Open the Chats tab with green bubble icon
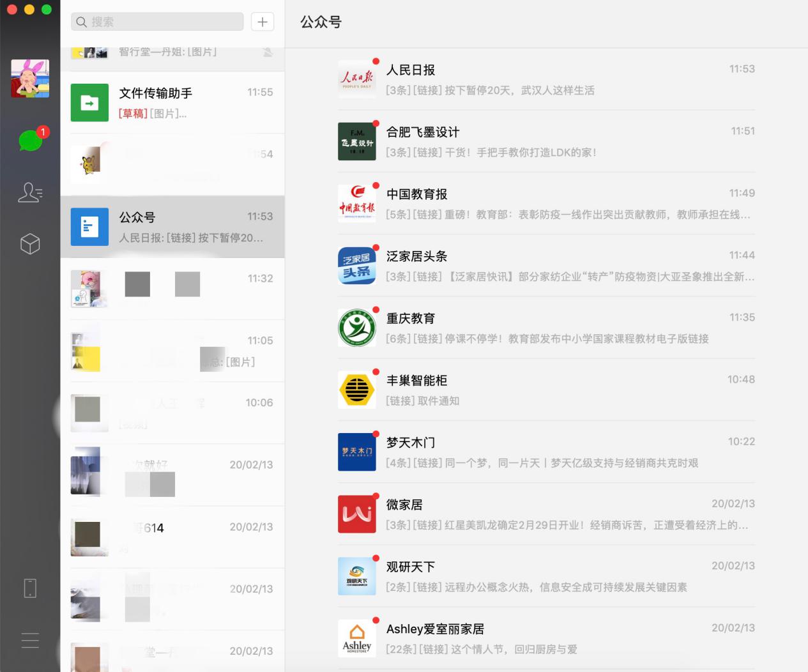 pyautogui.click(x=30, y=140)
